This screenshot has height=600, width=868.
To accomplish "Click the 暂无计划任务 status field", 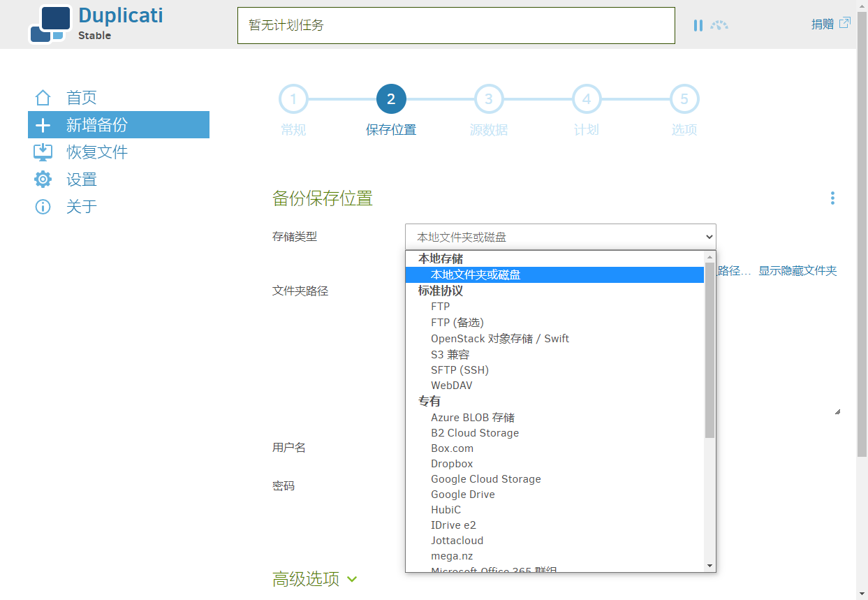I will click(x=456, y=26).
